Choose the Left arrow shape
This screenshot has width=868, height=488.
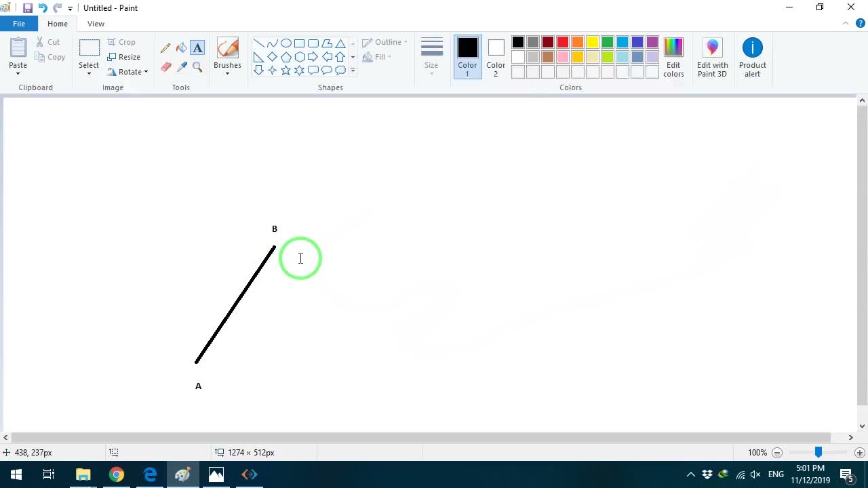coord(326,57)
